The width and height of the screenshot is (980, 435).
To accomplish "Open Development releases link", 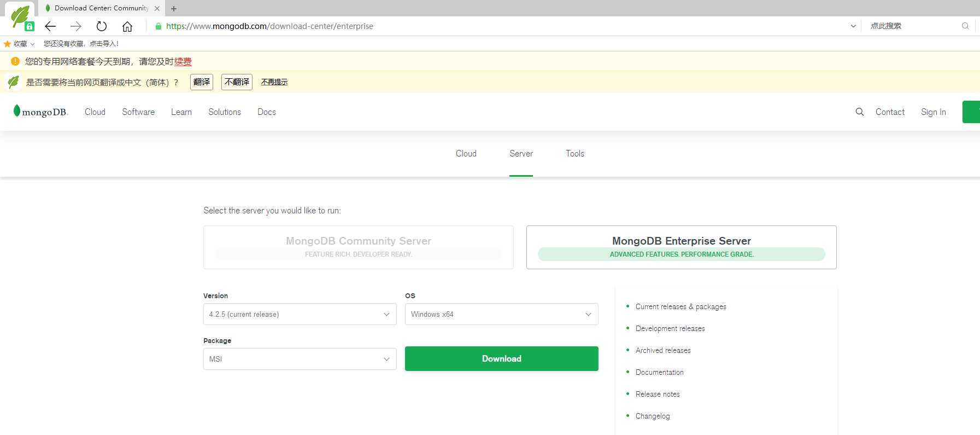I will (670, 328).
